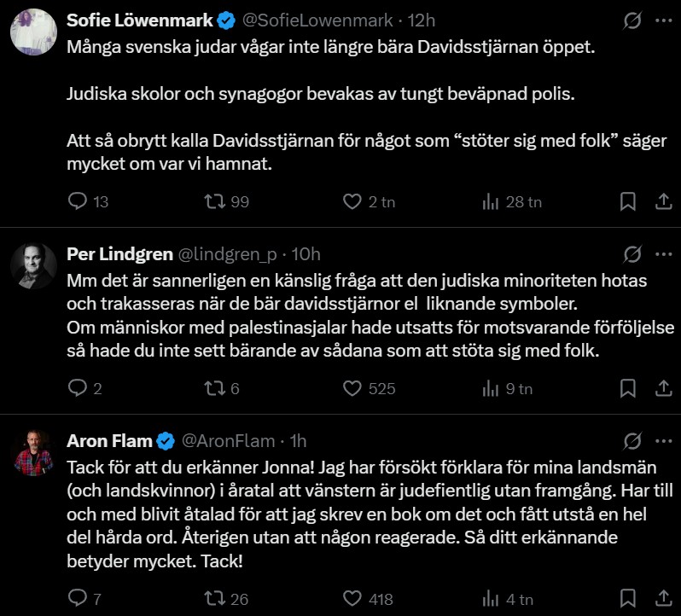Share Aron Flam's tweet
The image size is (681, 616).
tap(663, 599)
